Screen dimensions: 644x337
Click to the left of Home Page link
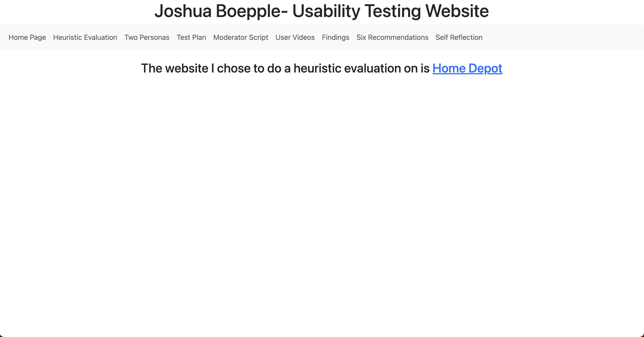pos(4,37)
